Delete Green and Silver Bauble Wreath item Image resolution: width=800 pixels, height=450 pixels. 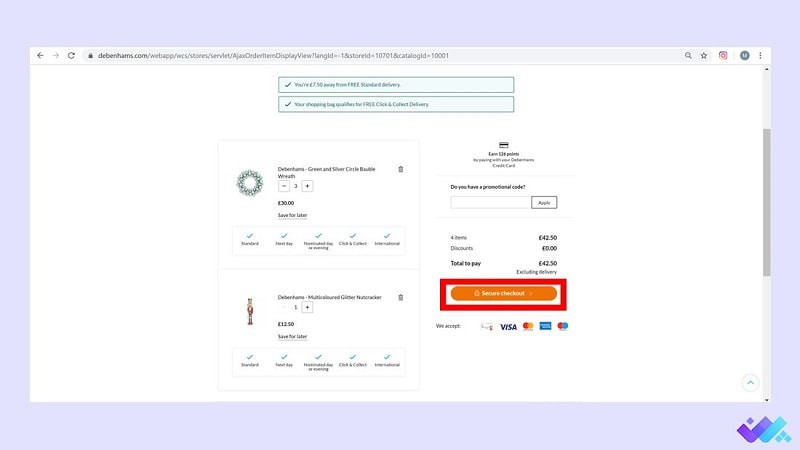401,169
